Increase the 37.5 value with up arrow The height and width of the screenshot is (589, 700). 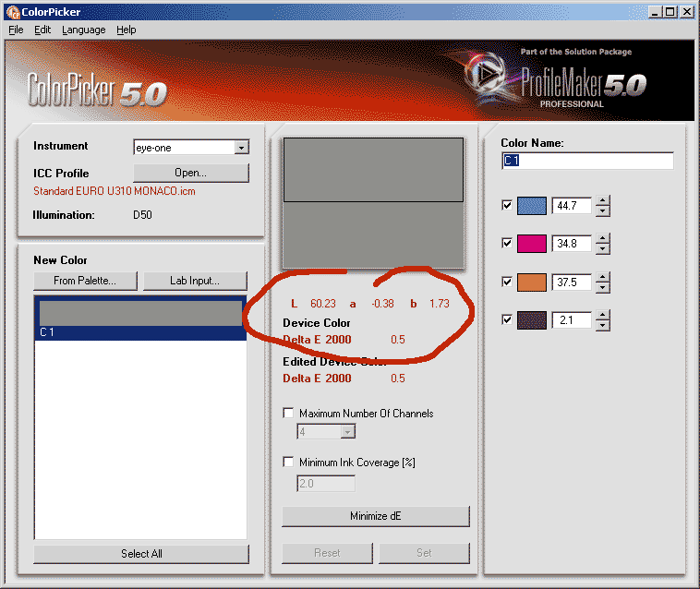tap(603, 277)
